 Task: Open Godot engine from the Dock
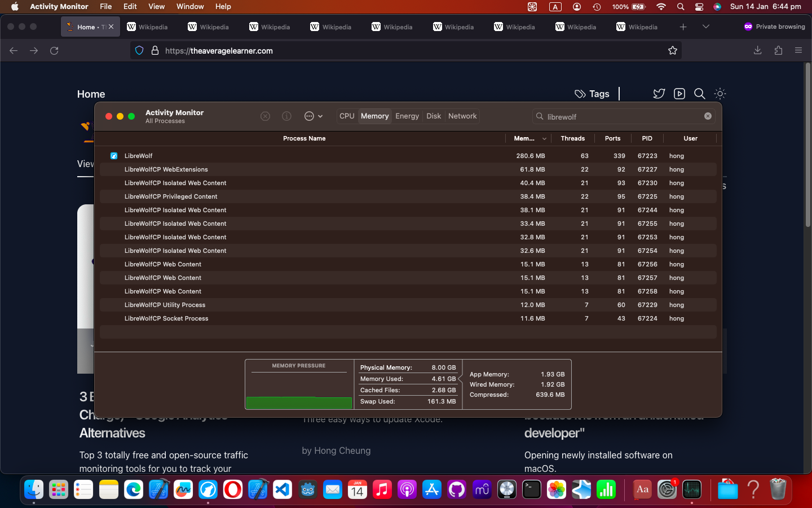pyautogui.click(x=308, y=489)
